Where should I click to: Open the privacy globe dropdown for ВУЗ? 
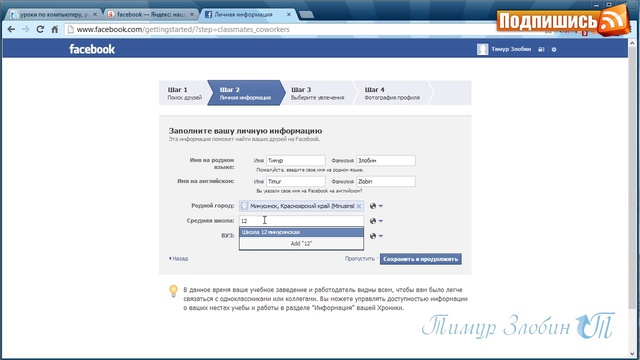pos(376,236)
